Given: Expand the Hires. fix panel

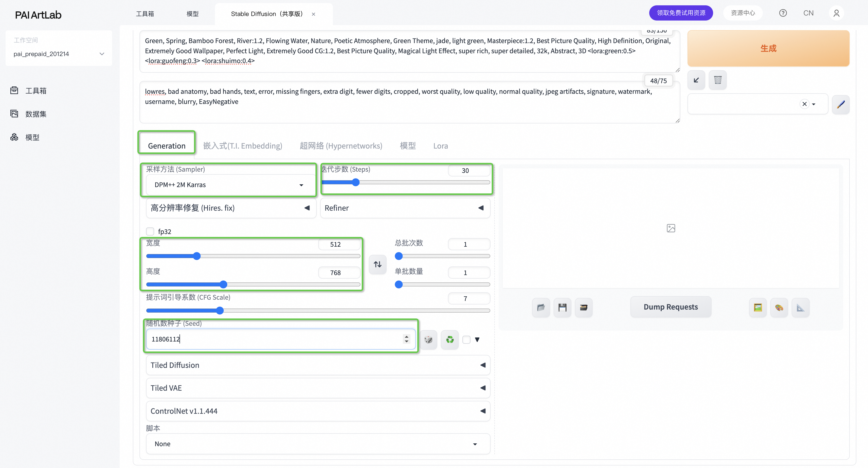Looking at the screenshot, I should [230, 208].
